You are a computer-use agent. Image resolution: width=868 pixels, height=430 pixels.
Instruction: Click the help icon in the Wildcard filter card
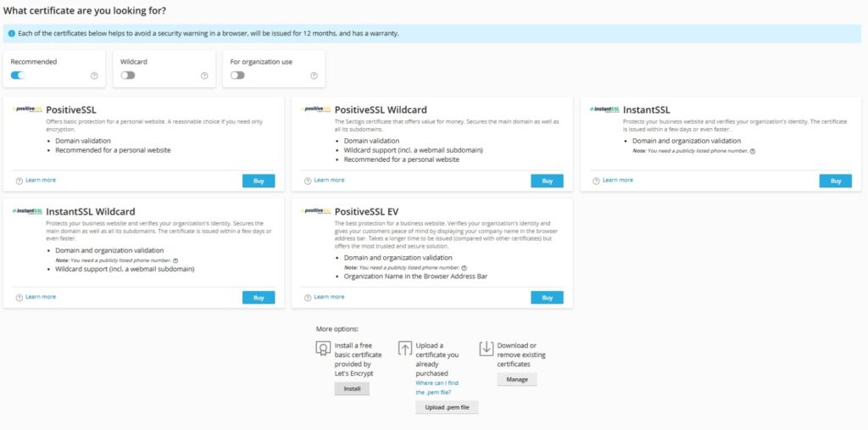pos(204,75)
